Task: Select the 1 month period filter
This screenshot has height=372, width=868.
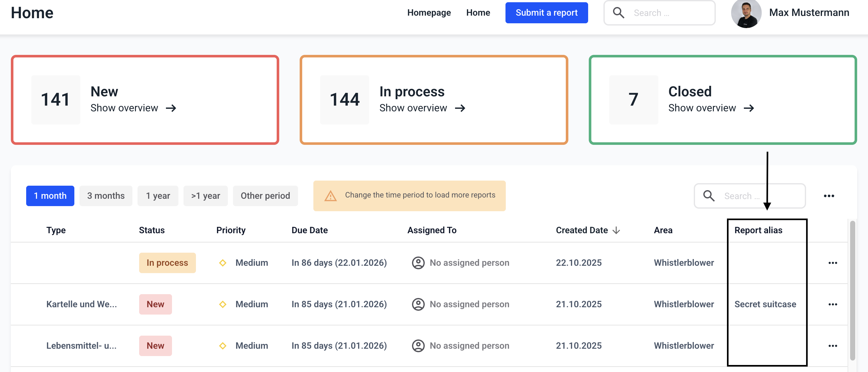Action: [x=50, y=196]
